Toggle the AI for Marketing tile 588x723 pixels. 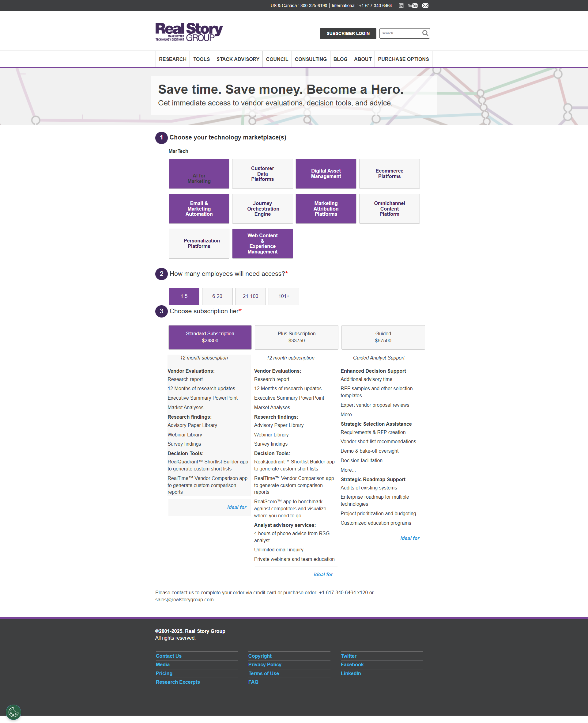[x=199, y=173]
